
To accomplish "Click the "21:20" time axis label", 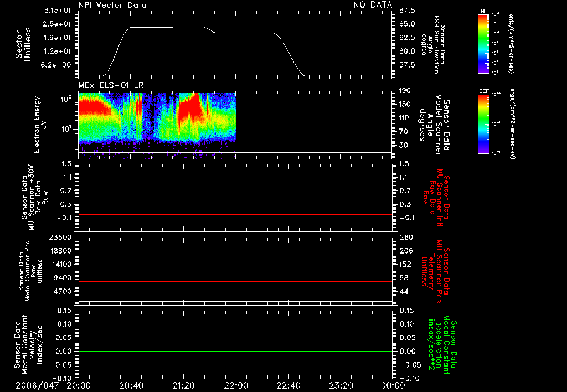I will (x=183, y=385).
